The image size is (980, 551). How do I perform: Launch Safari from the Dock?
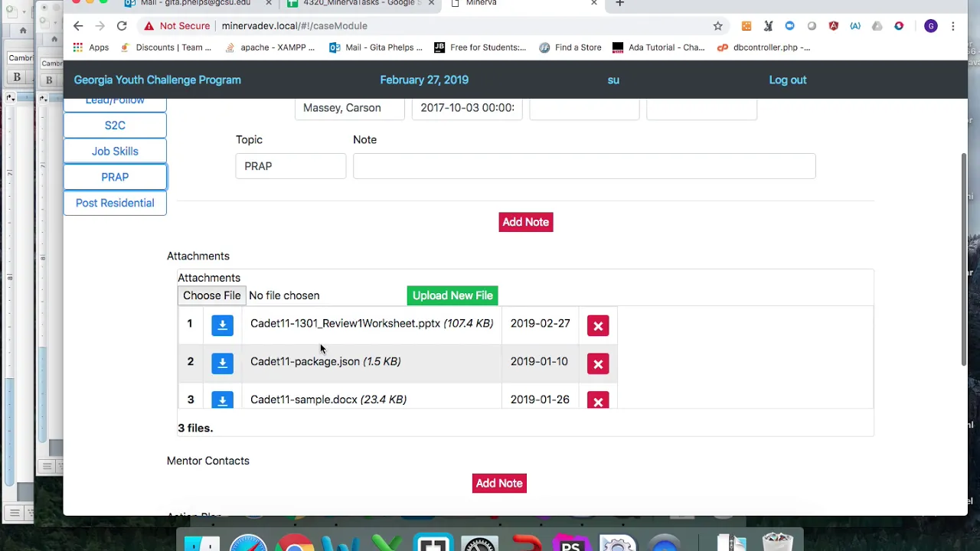(248, 543)
